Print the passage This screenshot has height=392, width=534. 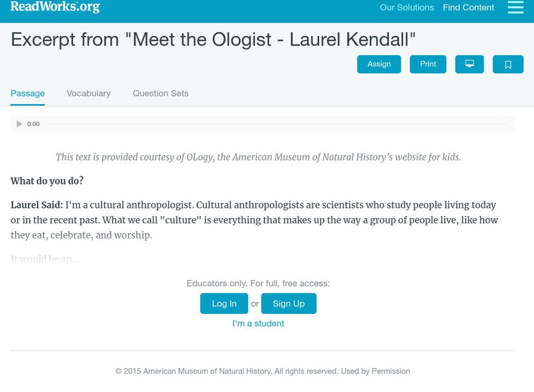click(428, 64)
